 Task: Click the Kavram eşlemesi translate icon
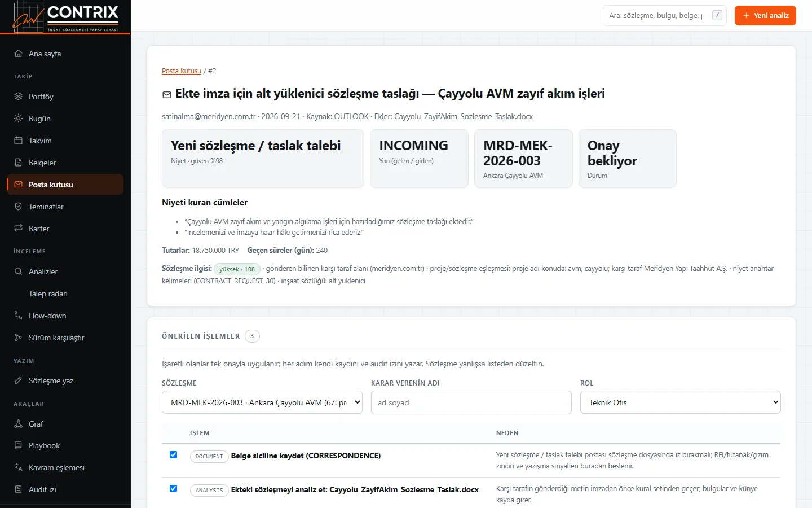point(18,467)
